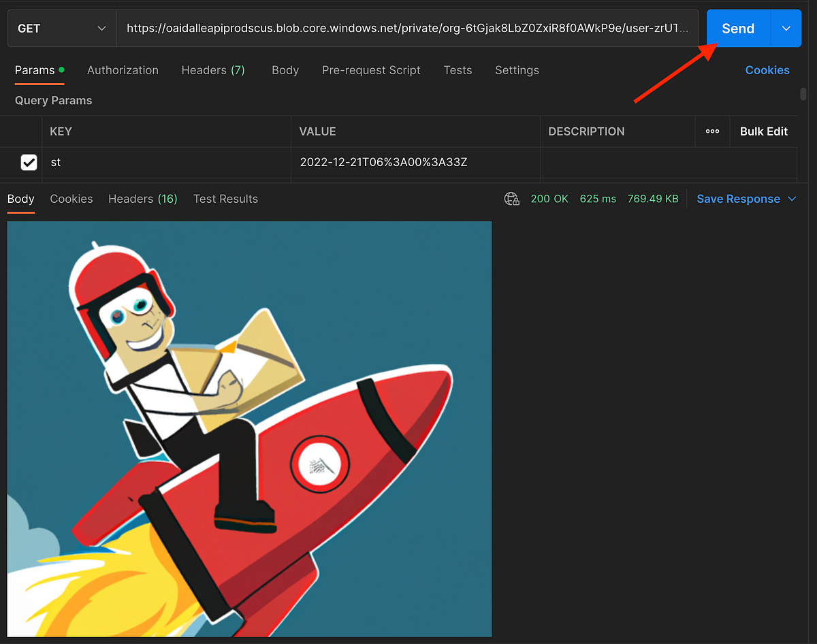817x644 pixels.
Task: View the Test Results tab
Action: point(225,199)
